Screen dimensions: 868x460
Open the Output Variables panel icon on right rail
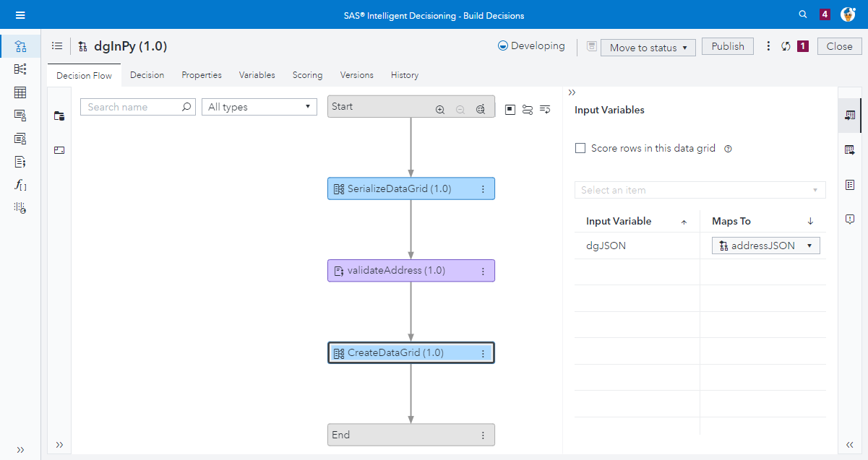pyautogui.click(x=850, y=149)
